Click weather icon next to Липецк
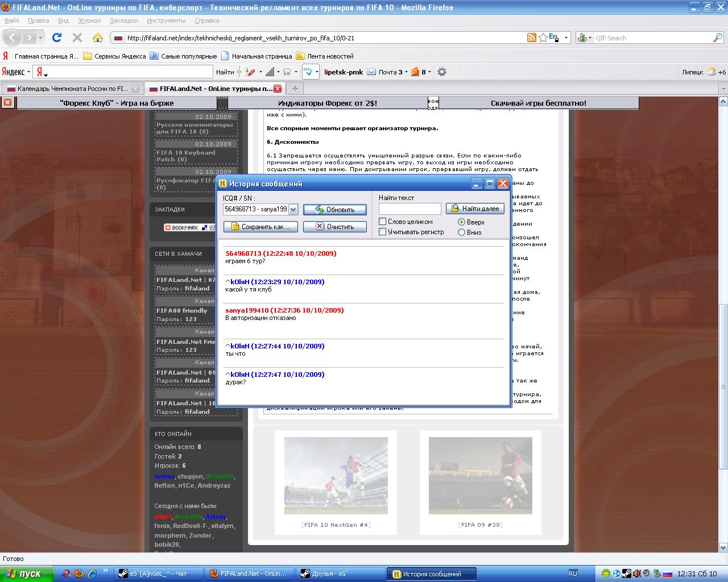 [711, 72]
